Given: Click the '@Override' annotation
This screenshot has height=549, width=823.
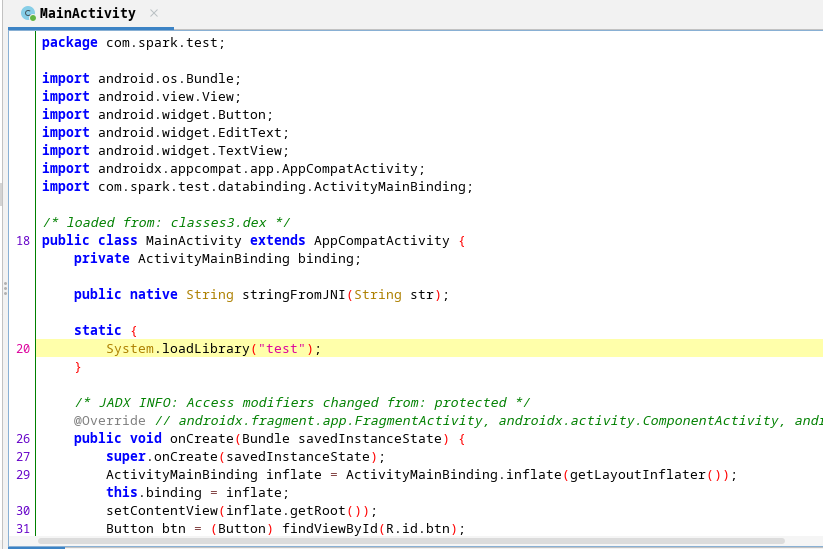Looking at the screenshot, I should click(110, 421).
